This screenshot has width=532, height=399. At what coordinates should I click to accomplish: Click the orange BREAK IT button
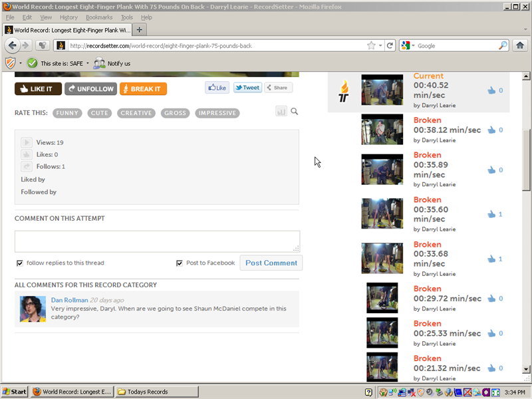pyautogui.click(x=143, y=89)
